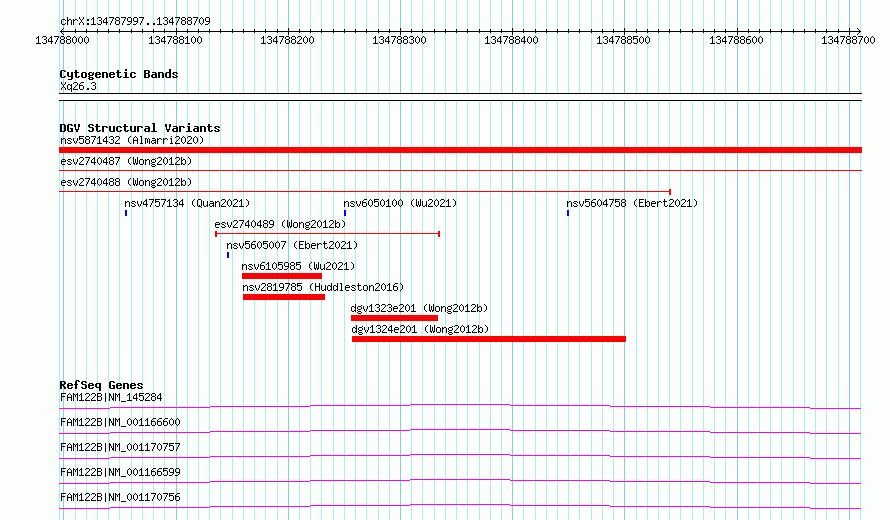Click ruler position 134788500

tap(623, 40)
